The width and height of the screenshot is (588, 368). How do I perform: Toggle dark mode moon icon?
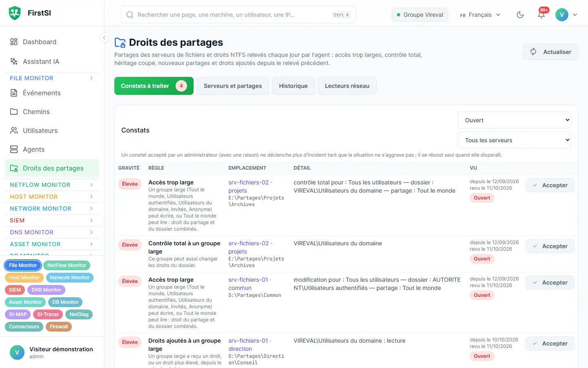click(x=520, y=15)
